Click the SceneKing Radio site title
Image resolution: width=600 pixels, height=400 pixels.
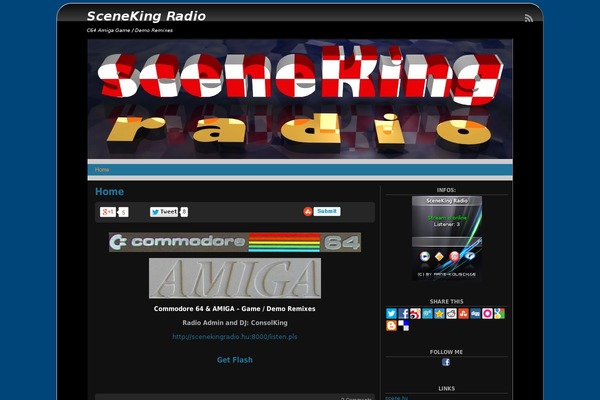click(146, 16)
